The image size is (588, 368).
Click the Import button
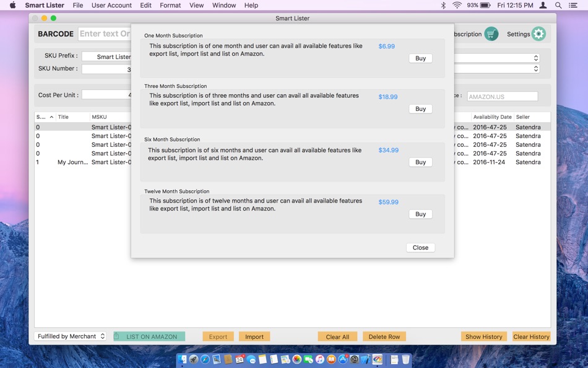click(254, 336)
